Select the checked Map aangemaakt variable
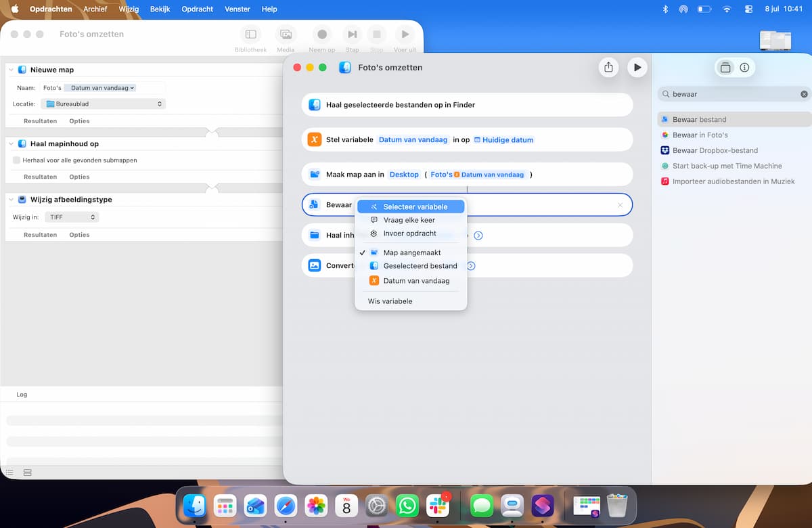Image resolution: width=812 pixels, height=528 pixels. pos(411,252)
